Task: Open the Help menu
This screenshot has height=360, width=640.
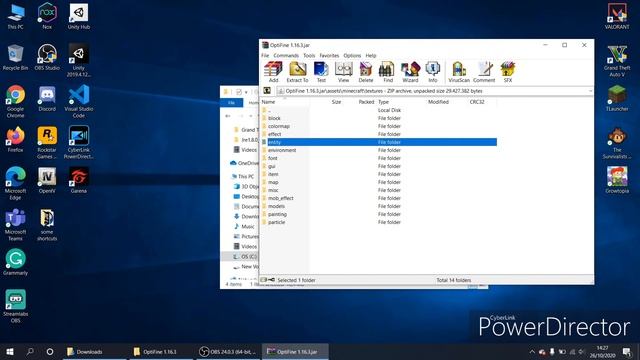Action: point(371,56)
